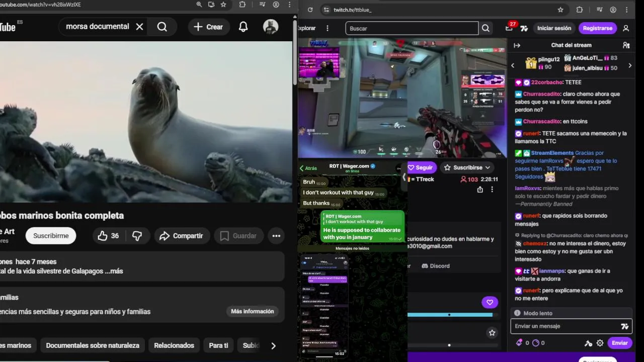Click the Guardar button on YouTube
This screenshot has width=644, height=362.
pos(238,236)
